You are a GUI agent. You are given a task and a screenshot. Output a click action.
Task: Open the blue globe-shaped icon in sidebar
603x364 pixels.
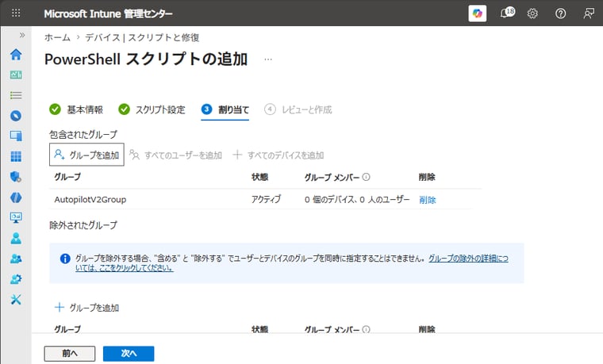tap(16, 197)
